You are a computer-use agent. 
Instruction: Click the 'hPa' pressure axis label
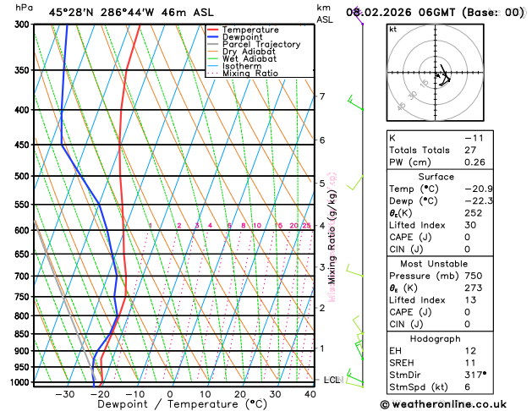click(x=24, y=8)
